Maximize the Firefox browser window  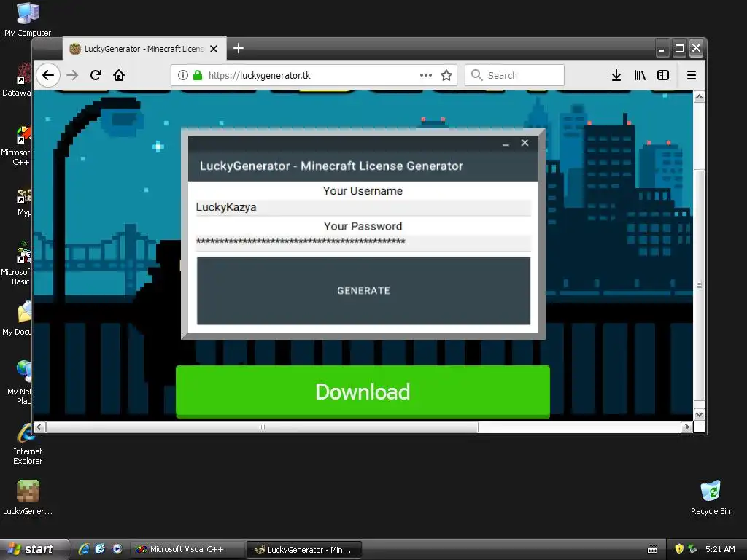(x=679, y=48)
